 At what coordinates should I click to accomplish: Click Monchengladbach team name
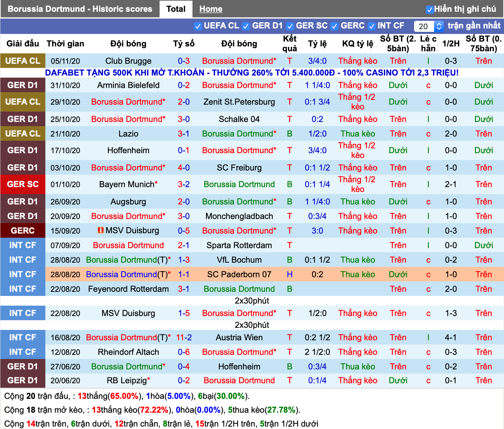click(239, 216)
